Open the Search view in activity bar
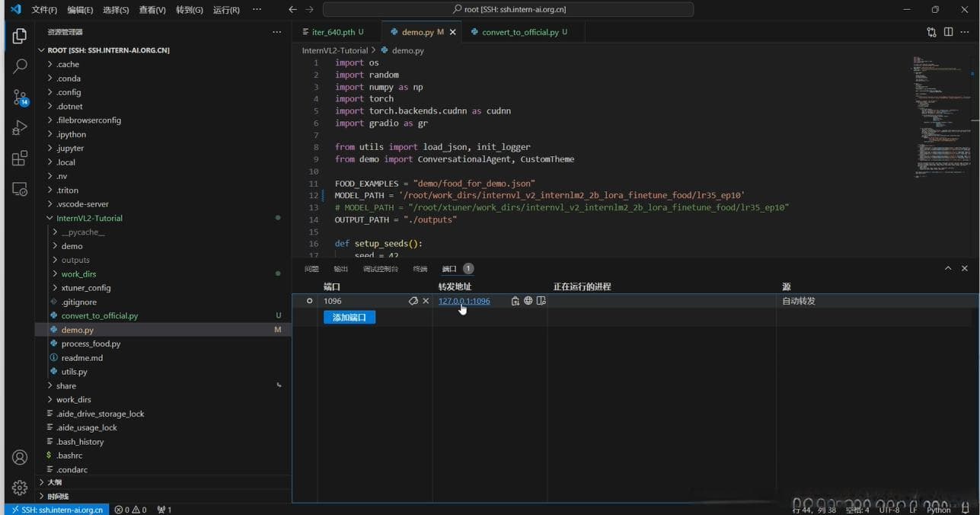 click(20, 67)
